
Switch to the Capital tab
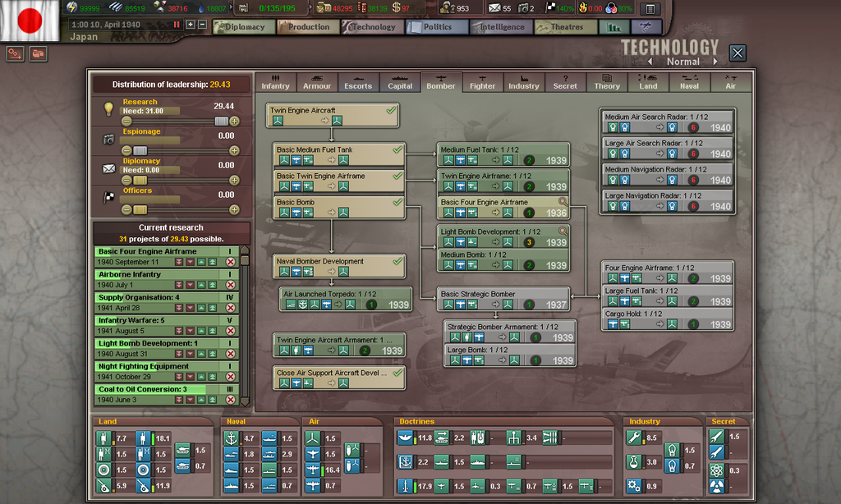(400, 83)
